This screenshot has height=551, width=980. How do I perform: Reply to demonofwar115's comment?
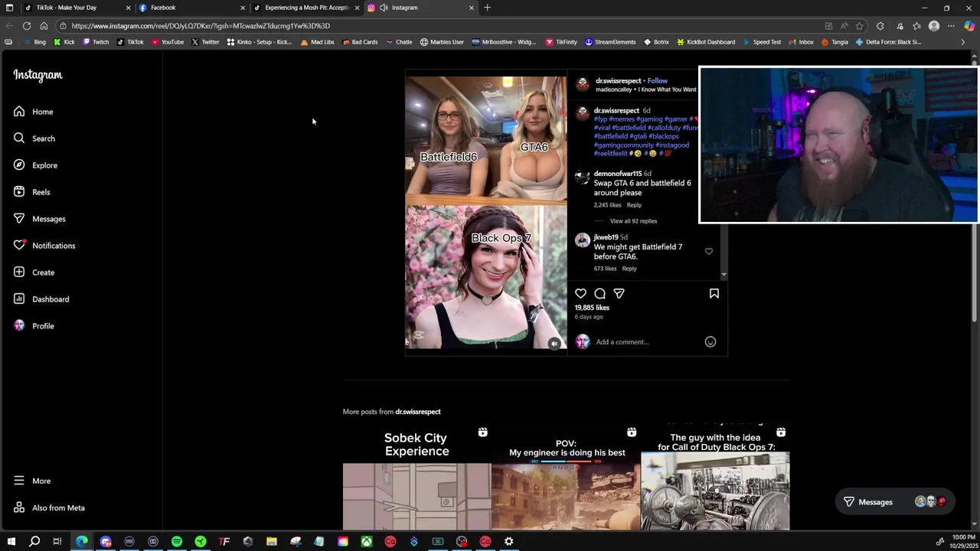click(x=634, y=205)
